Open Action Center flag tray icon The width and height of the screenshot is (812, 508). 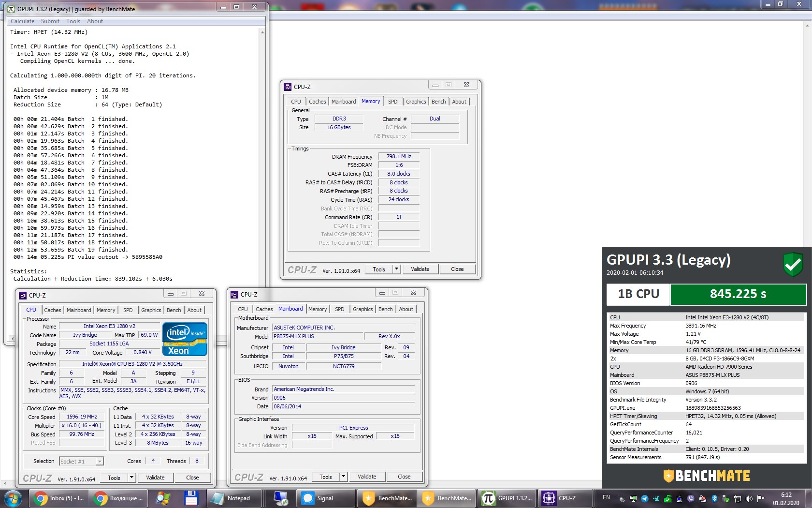[x=760, y=498]
